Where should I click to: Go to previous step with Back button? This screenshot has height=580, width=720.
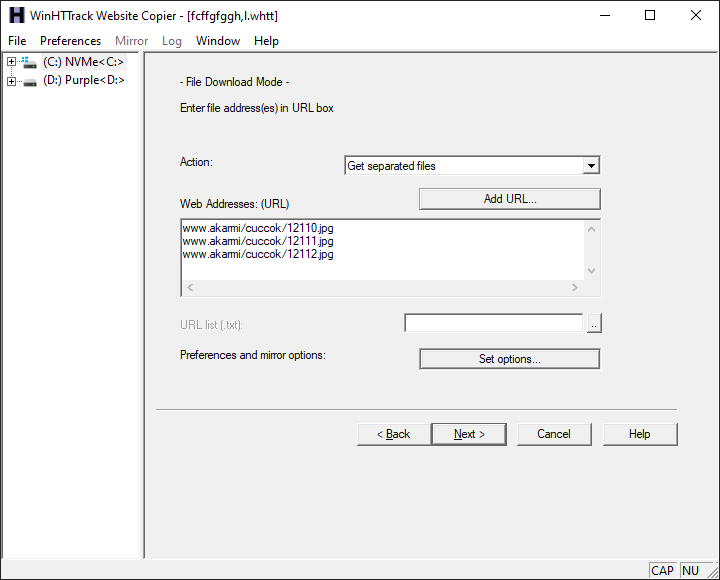pos(394,434)
